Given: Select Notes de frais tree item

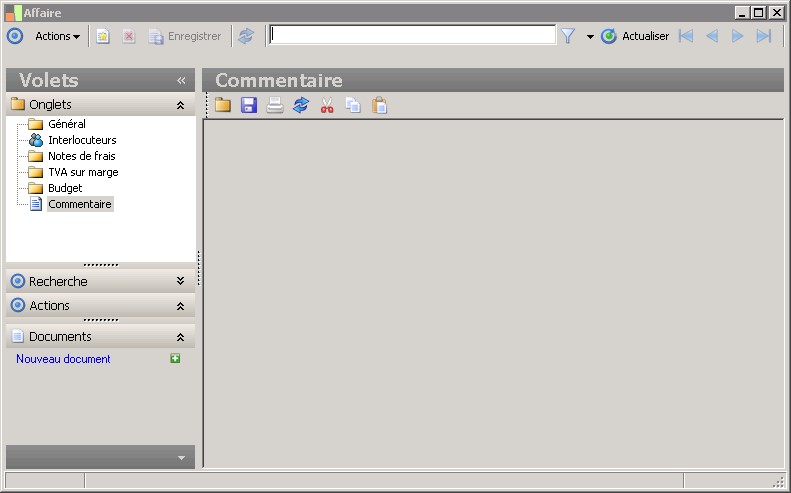Looking at the screenshot, I should 82,156.
